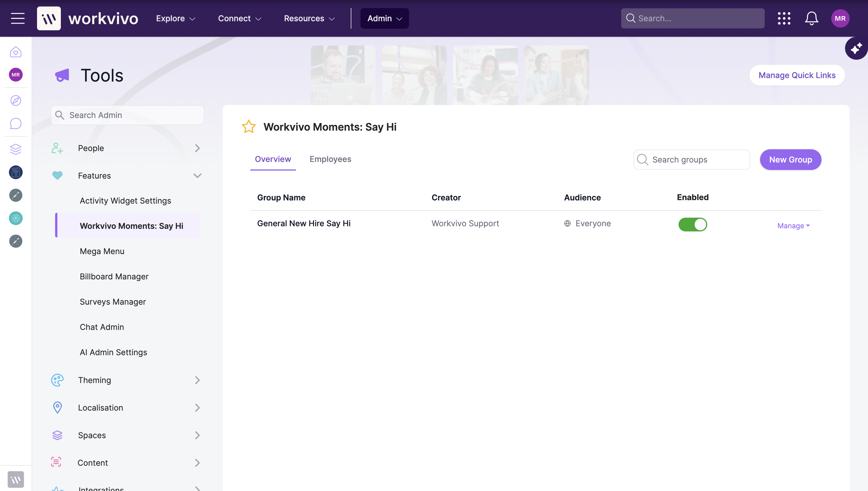Open the home heart sidebar icon

[x=15, y=52]
